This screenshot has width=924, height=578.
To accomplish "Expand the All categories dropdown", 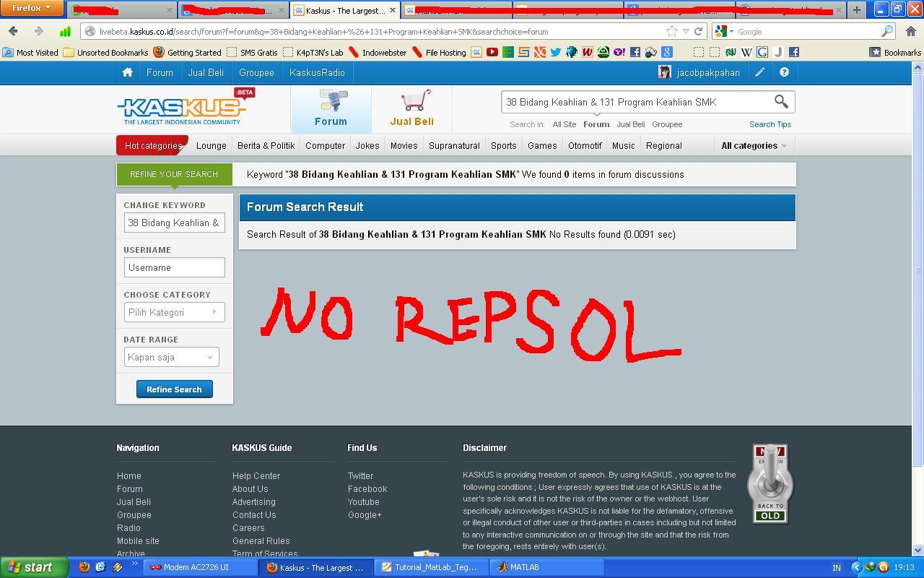I will pos(754,145).
